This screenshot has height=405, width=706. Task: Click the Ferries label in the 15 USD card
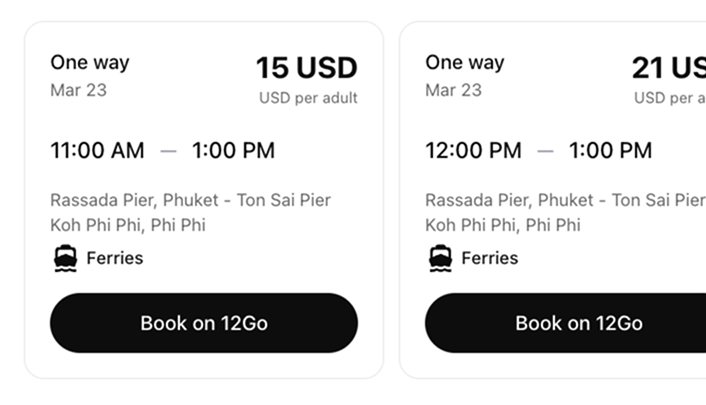pyautogui.click(x=115, y=258)
